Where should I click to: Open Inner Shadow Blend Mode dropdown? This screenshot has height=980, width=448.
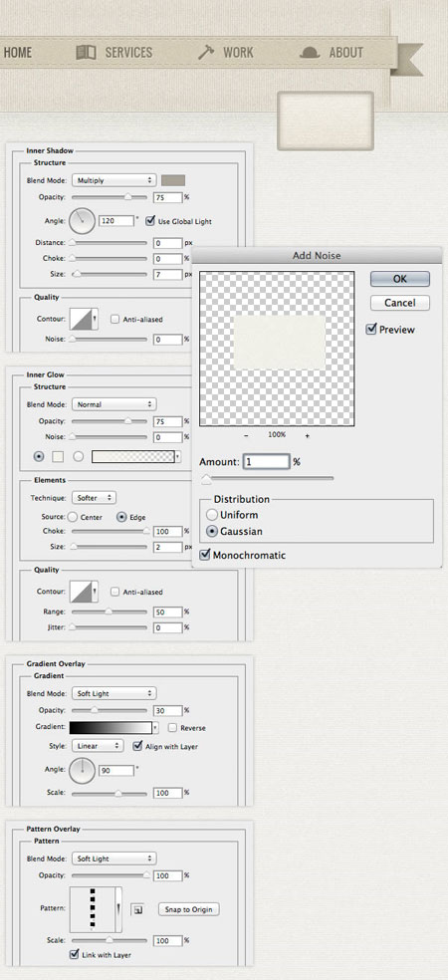point(113,180)
